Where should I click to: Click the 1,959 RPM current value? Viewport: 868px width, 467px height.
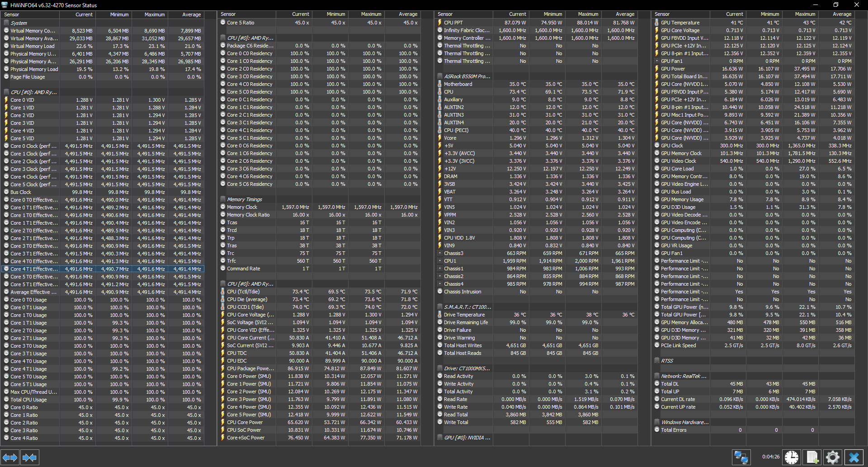pyautogui.click(x=514, y=261)
